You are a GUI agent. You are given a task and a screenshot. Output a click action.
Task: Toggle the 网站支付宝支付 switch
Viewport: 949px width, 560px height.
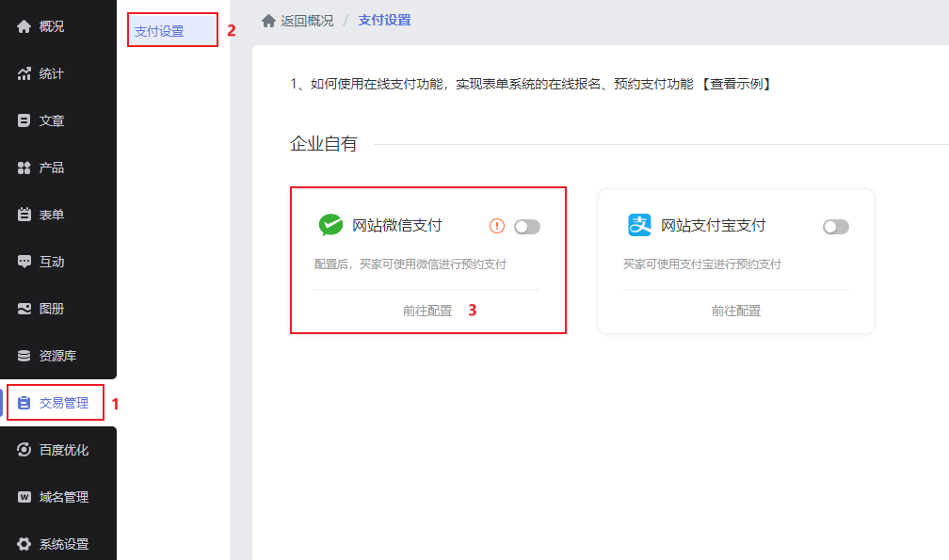[x=836, y=227]
